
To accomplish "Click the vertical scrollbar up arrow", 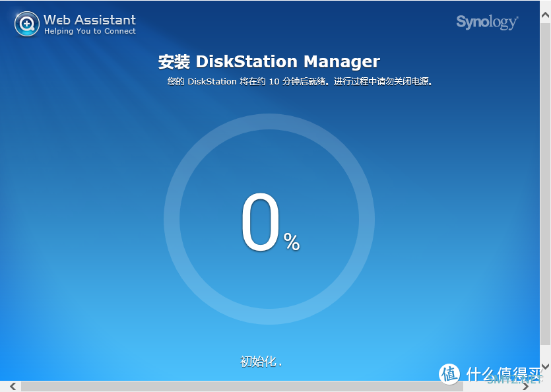I will pyautogui.click(x=545, y=15).
